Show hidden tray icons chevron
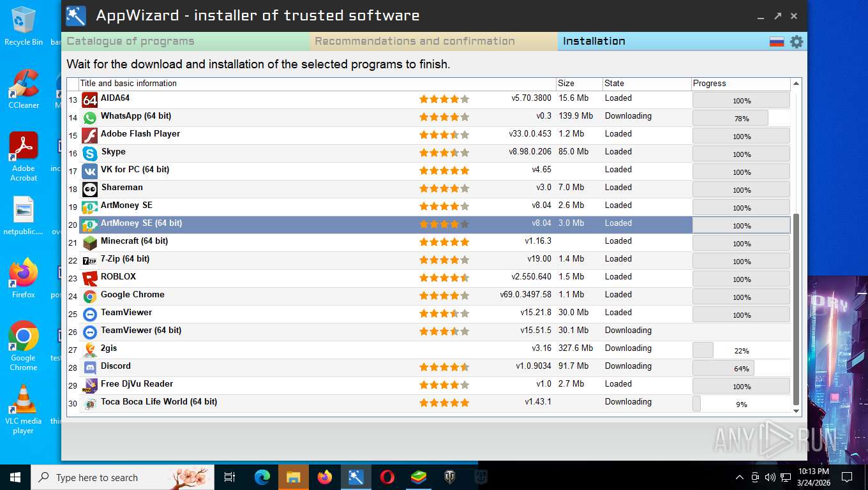Screen dimensions: 868x490 tap(740, 477)
